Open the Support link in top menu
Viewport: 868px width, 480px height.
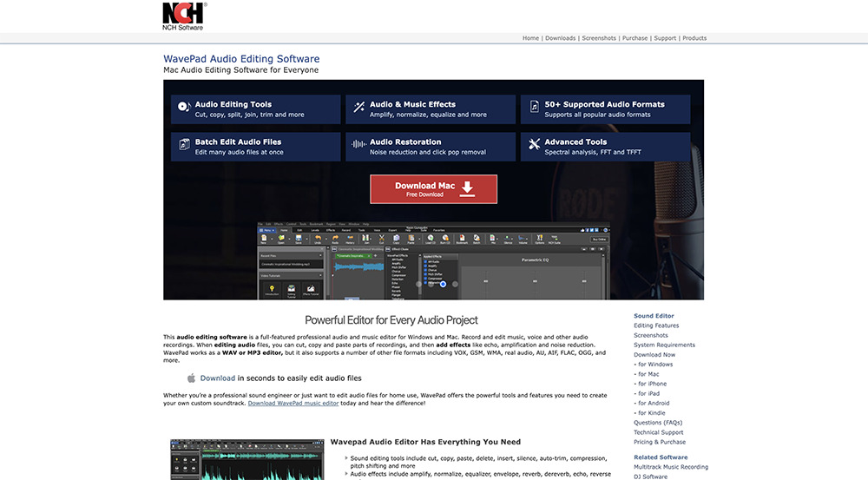[665, 38]
